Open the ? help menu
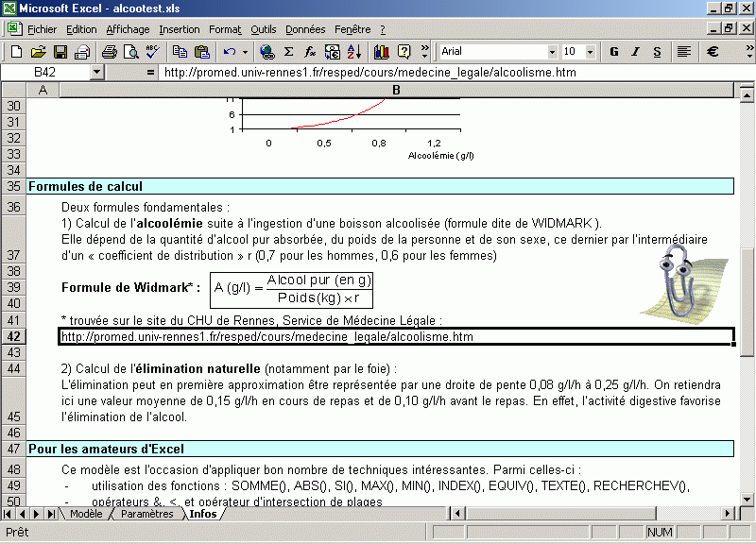The width and height of the screenshot is (756, 544). (383, 29)
